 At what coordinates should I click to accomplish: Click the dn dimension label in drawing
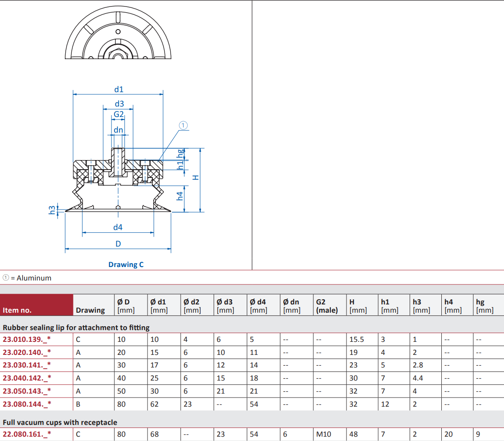(118, 130)
